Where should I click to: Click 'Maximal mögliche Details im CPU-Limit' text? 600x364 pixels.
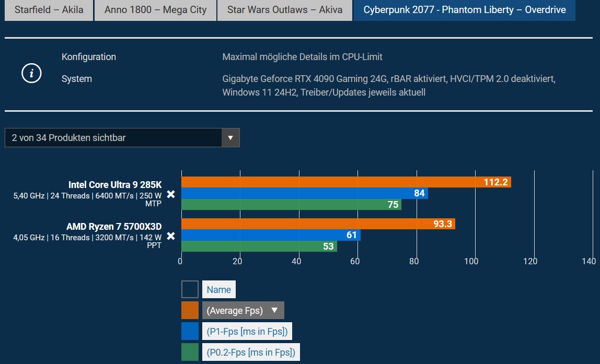tap(302, 57)
